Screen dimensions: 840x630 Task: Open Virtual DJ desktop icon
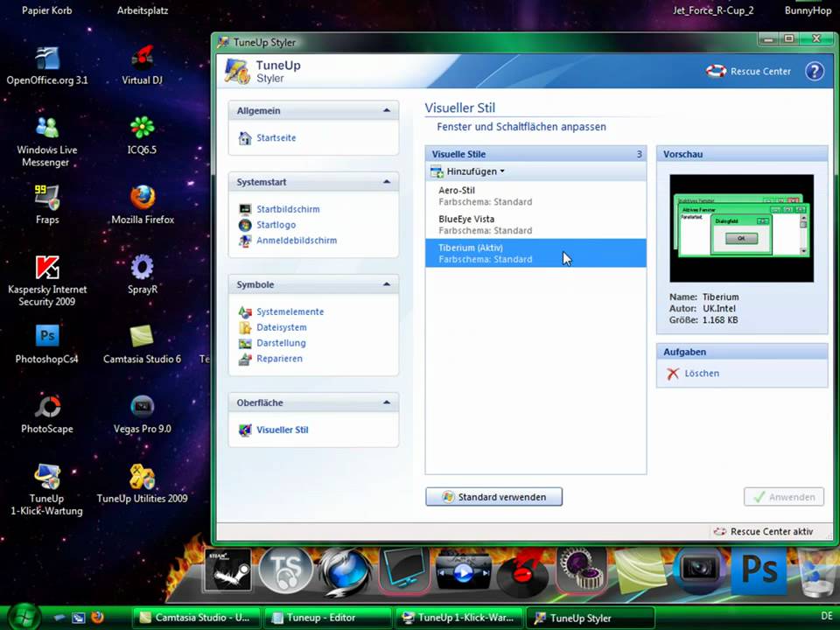click(x=142, y=66)
